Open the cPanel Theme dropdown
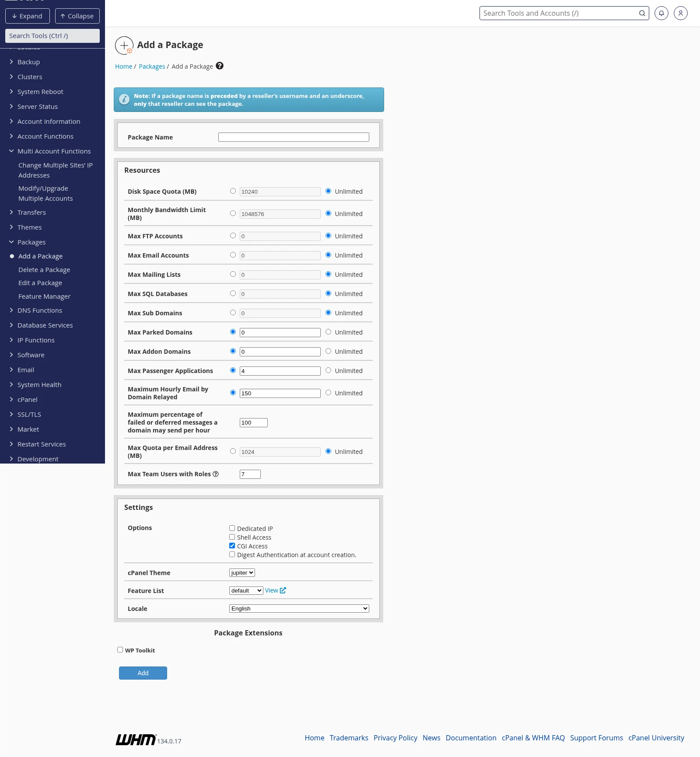700x757 pixels. coord(242,573)
